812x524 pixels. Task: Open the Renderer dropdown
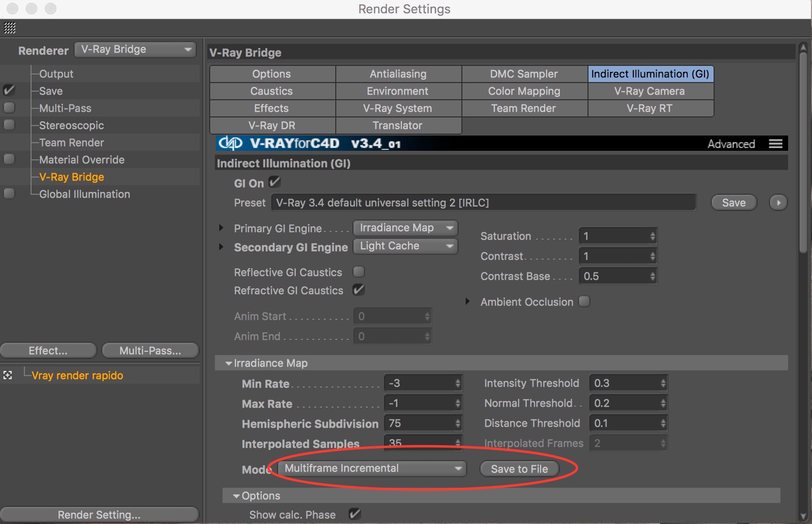[x=136, y=49]
